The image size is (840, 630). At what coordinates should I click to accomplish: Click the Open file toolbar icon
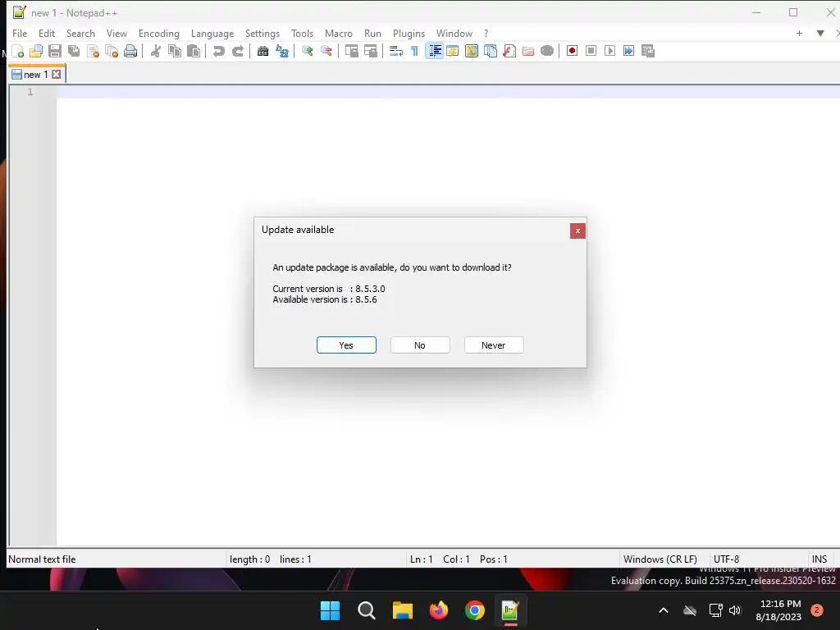coord(36,51)
